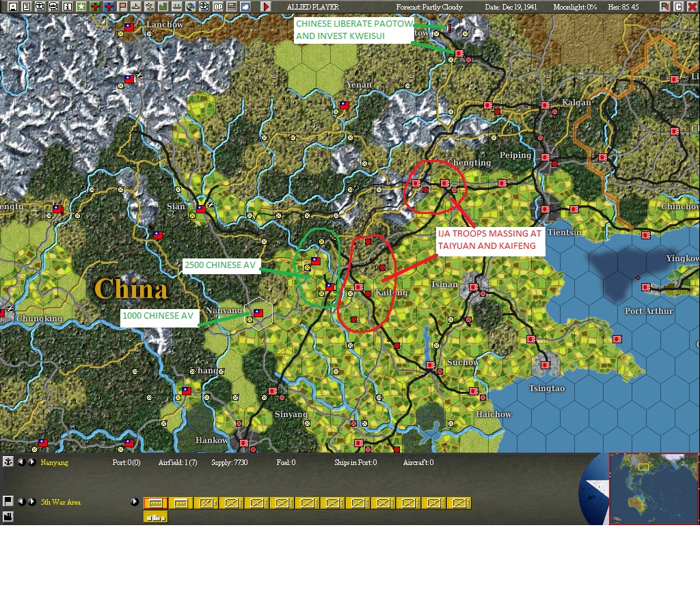Select the red-outlined headquarters unit counter
This screenshot has width=700, height=614.
155,503
